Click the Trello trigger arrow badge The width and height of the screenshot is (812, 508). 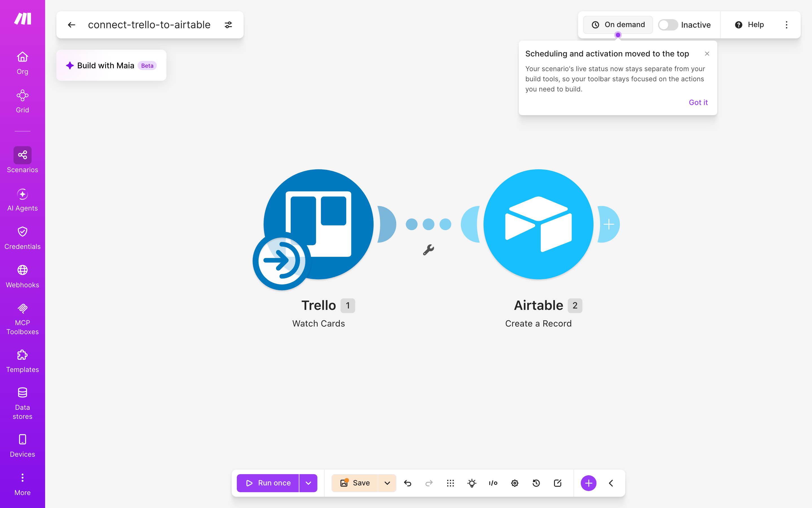[x=282, y=261]
